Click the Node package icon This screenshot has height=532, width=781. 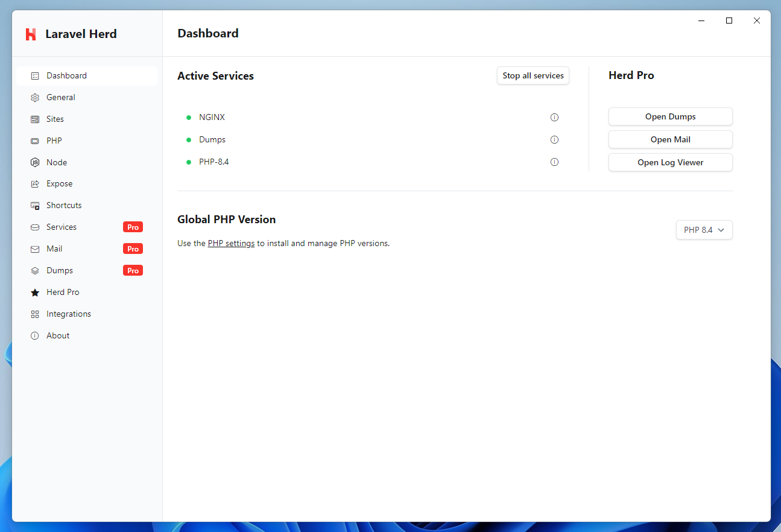[x=35, y=162]
